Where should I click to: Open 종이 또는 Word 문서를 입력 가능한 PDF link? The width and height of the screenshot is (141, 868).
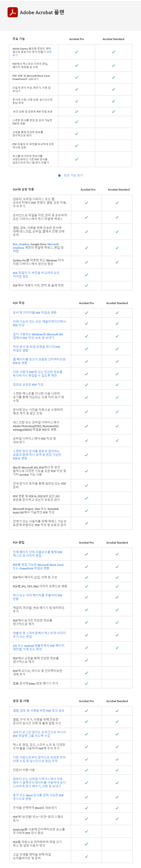38,797
